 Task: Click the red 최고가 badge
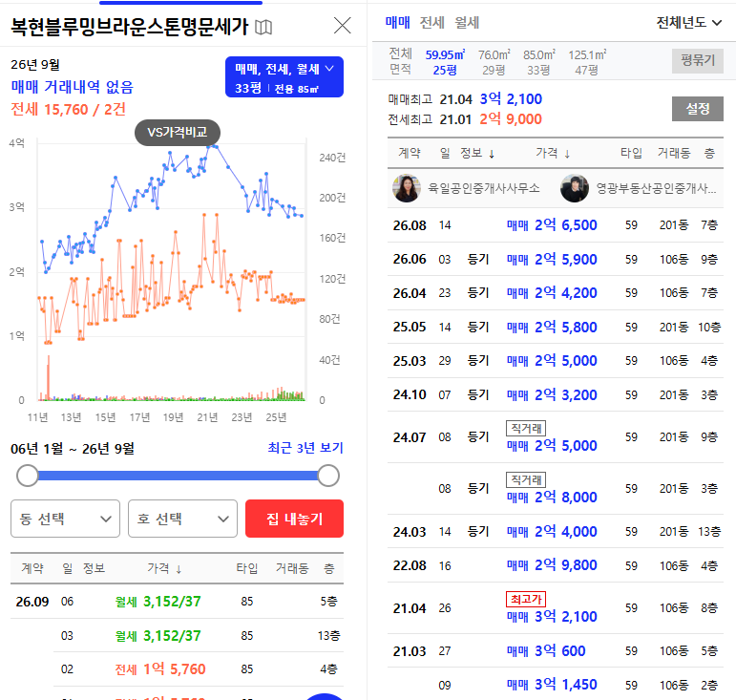coord(526,599)
